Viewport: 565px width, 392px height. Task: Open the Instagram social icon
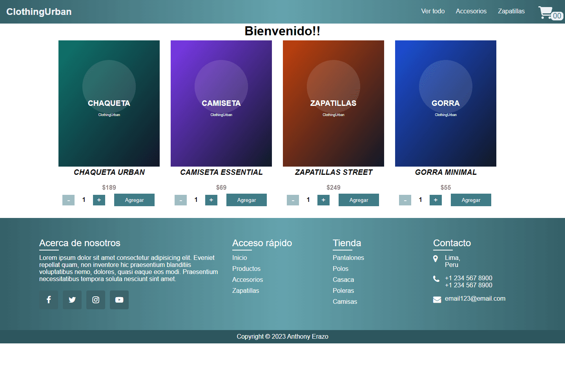[x=96, y=300]
